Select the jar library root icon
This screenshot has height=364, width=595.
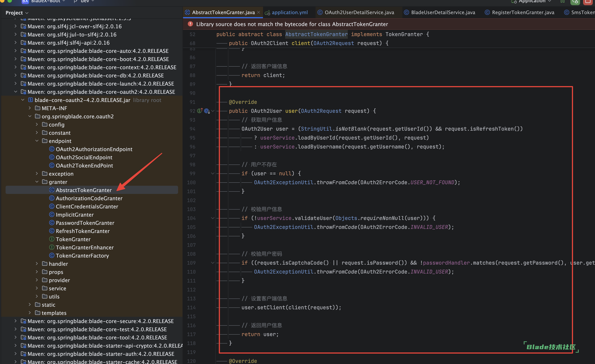point(30,100)
